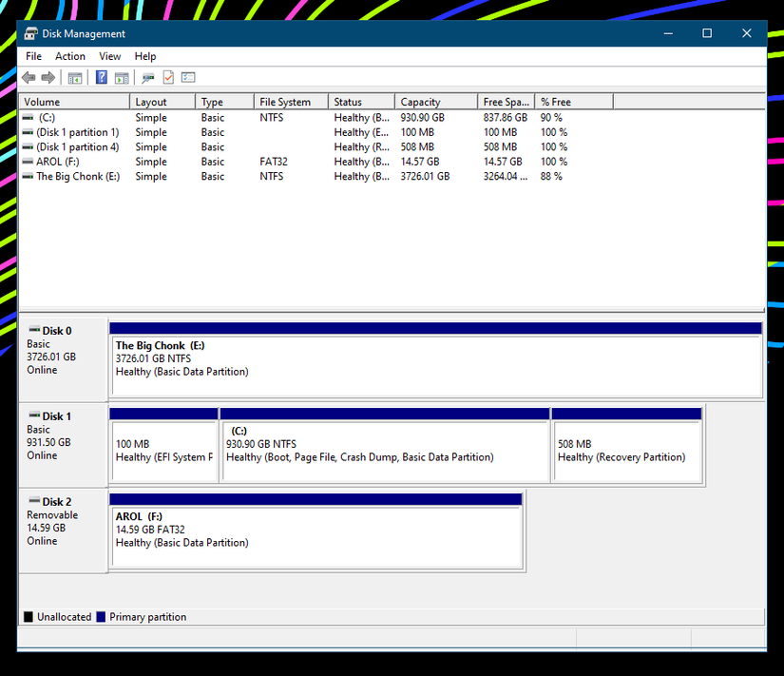
Task: Click the disk drive toolbar icon
Action: 148,78
